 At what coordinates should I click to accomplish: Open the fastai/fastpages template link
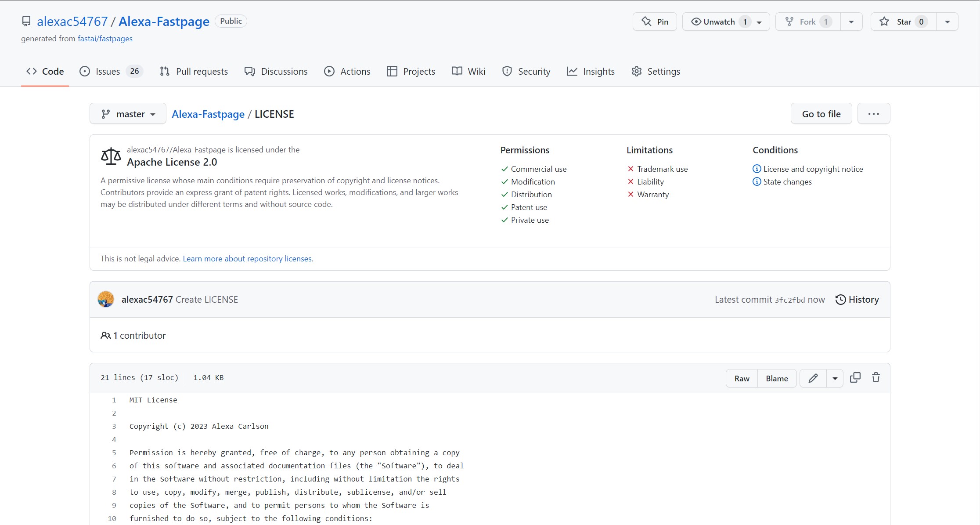point(105,39)
